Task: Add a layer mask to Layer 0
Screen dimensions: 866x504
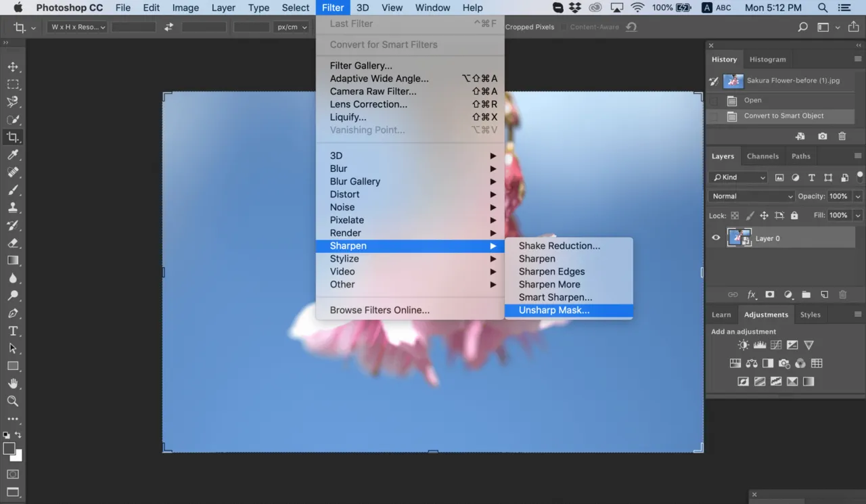Action: pos(769,294)
